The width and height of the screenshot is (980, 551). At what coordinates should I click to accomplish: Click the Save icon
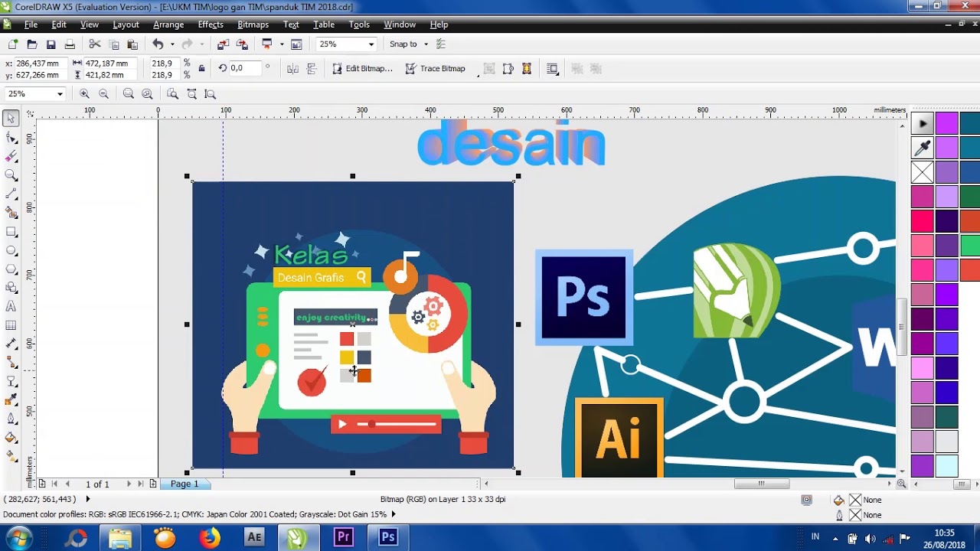coord(51,44)
